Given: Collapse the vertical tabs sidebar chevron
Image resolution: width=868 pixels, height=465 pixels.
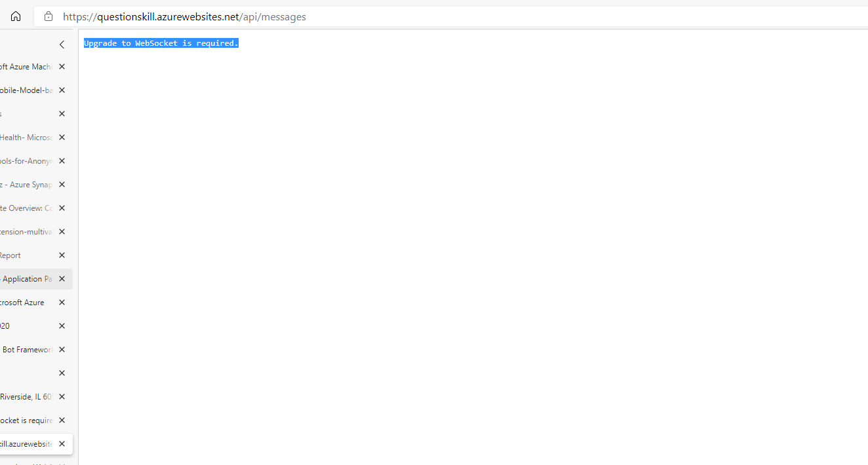Looking at the screenshot, I should tap(61, 45).
